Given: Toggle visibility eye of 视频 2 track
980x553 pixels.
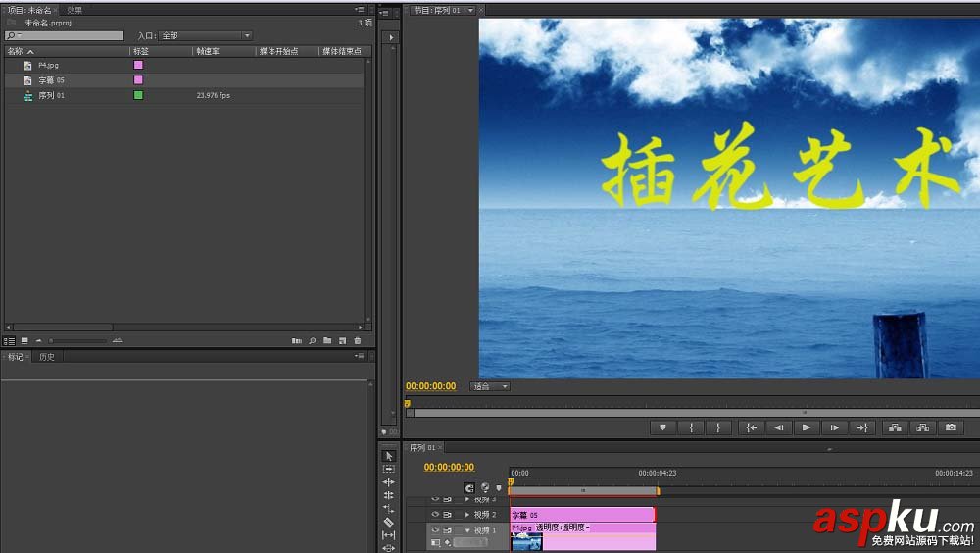Looking at the screenshot, I should (435, 514).
